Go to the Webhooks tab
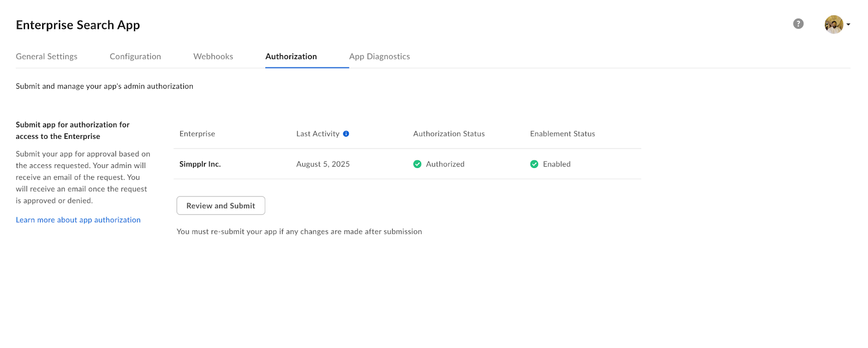Screen dimensions: 868x348 pos(213,56)
